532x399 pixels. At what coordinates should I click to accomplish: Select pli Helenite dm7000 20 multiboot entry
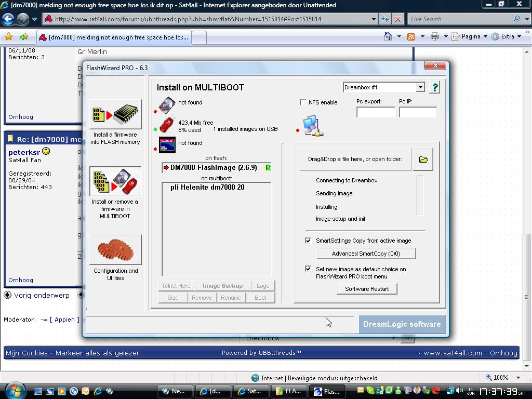tap(207, 188)
